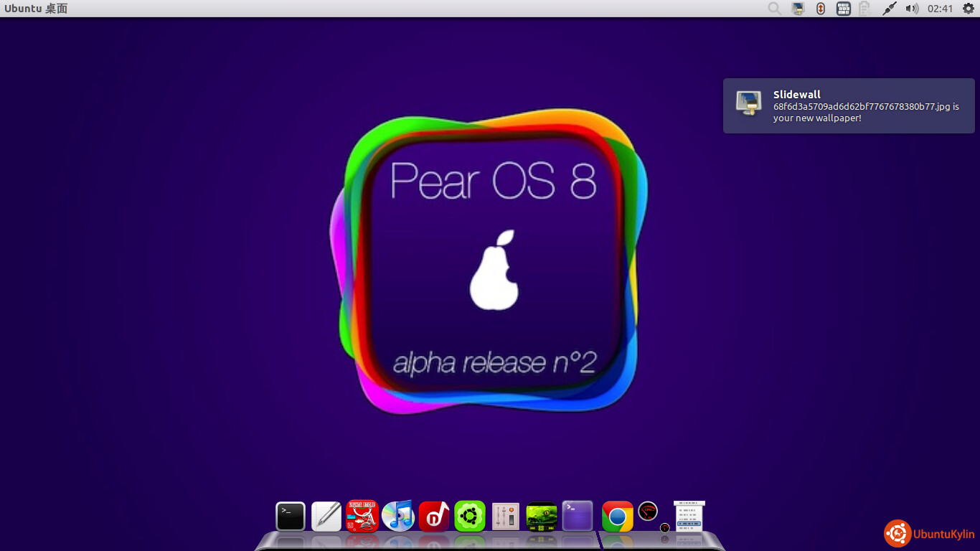Launch the green media player dock icon
The width and height of the screenshot is (980, 551).
tap(542, 516)
